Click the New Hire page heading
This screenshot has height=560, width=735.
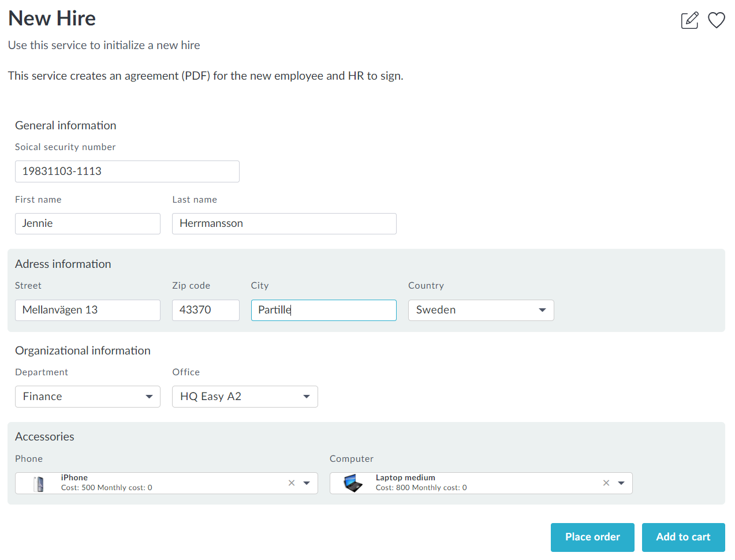click(x=52, y=18)
